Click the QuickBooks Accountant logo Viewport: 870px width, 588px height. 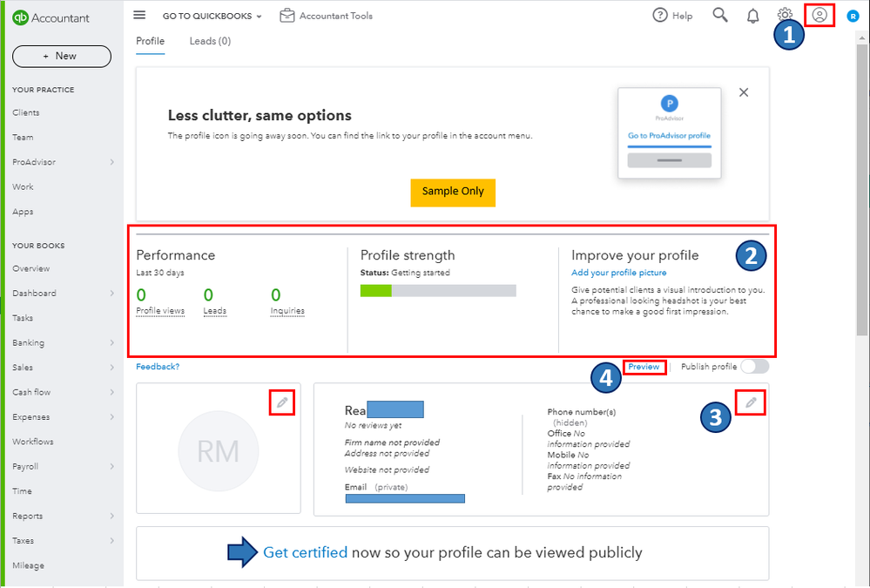[x=51, y=17]
